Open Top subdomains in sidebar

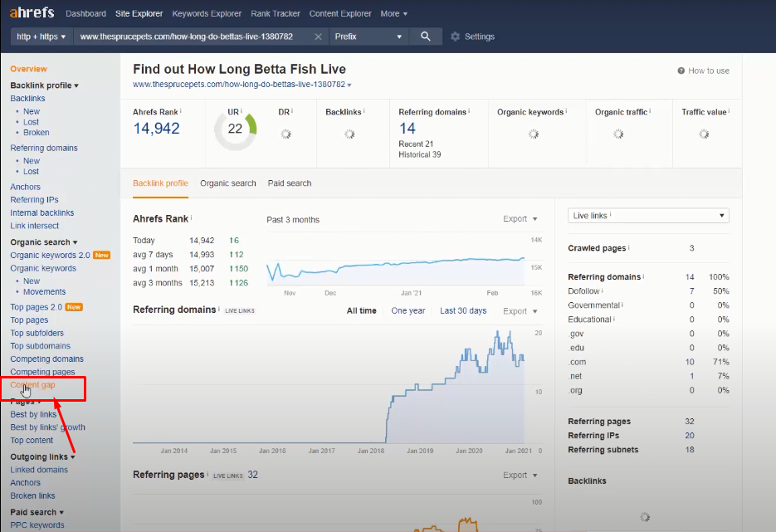coord(41,346)
